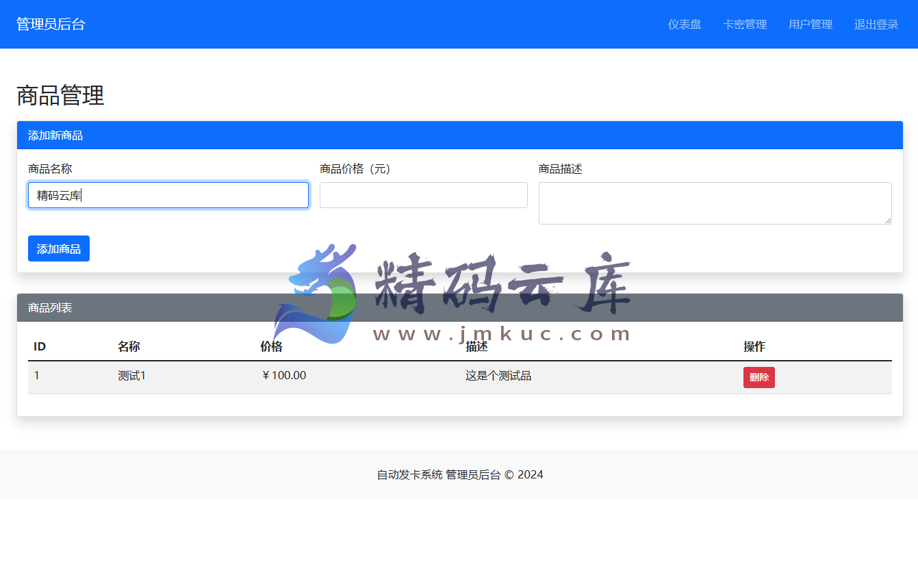Open 用户管理 navigation item

click(811, 24)
